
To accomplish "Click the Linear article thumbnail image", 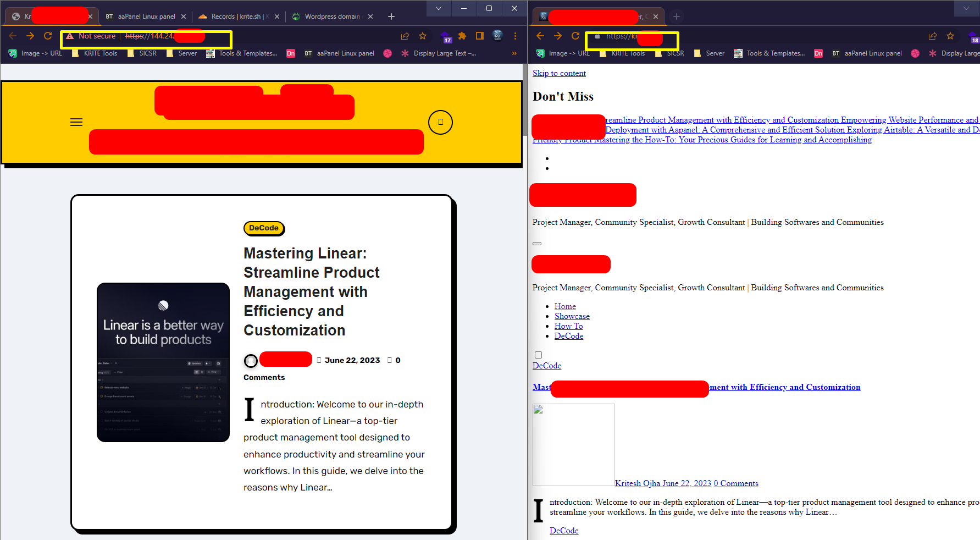I will [163, 362].
